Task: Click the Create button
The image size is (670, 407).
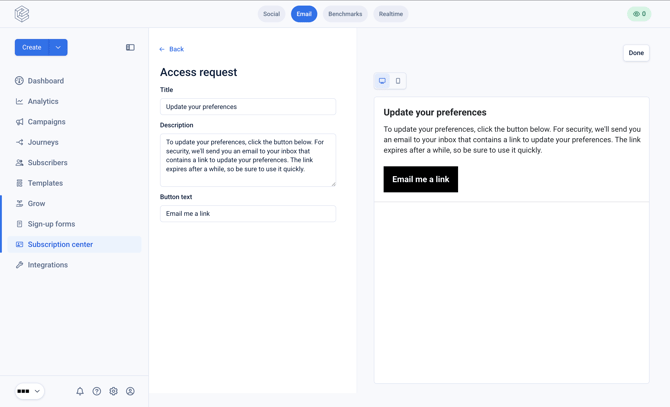Action: (32, 47)
